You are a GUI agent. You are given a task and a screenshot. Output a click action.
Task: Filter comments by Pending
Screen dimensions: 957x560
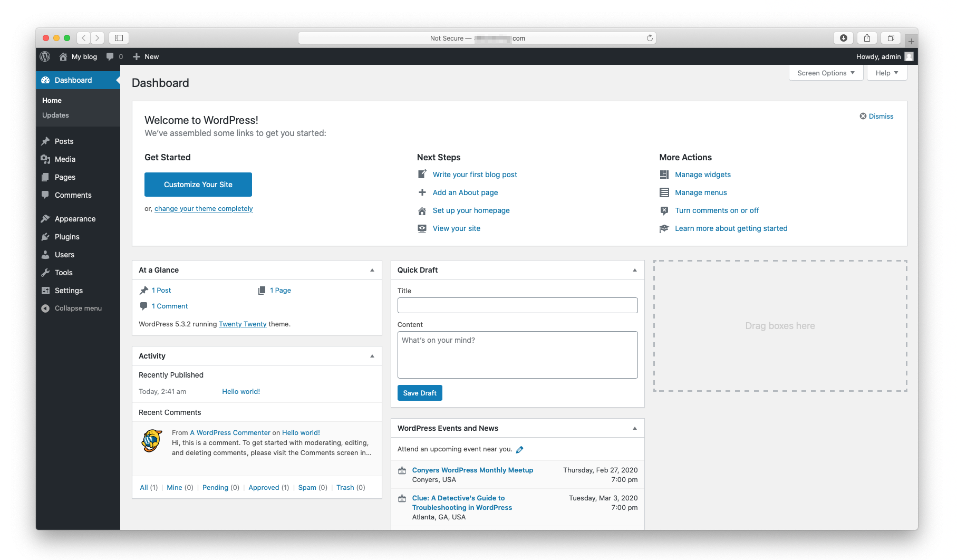pos(215,488)
